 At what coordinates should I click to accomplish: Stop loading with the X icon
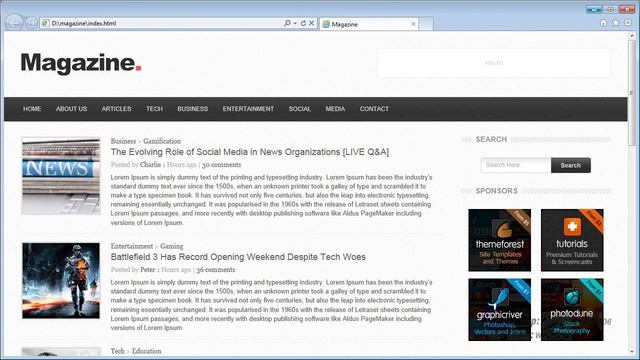(x=311, y=23)
